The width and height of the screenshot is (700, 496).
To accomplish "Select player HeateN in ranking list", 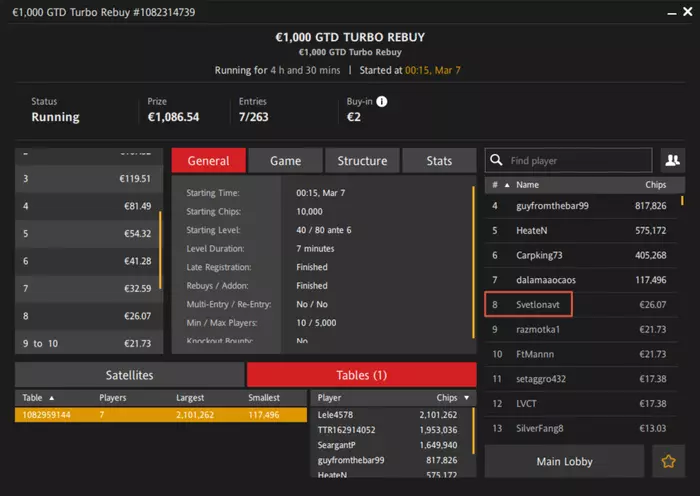I will (x=581, y=230).
